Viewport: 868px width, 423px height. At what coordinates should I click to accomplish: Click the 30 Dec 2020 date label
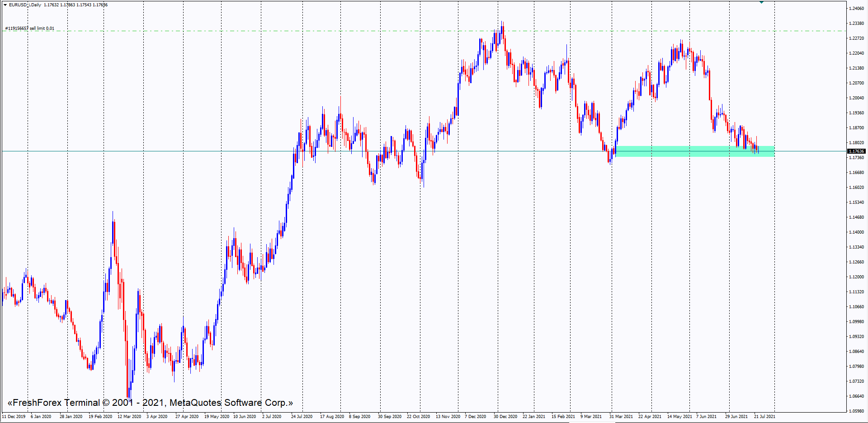[x=505, y=417]
